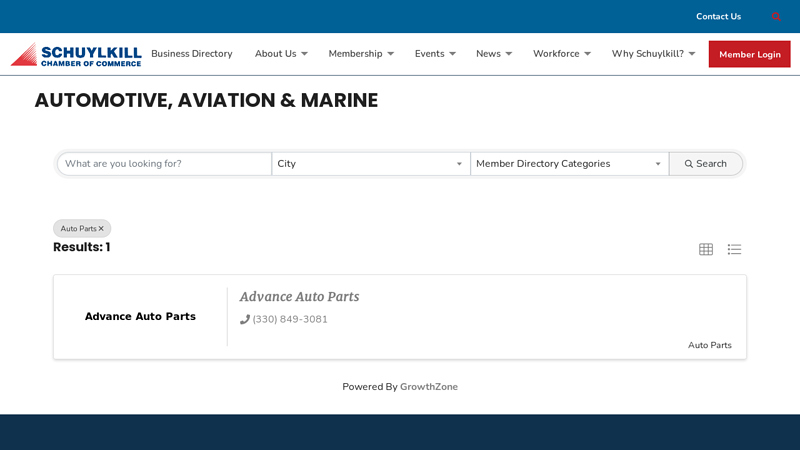
Task: Switch to list view layout
Action: click(734, 249)
